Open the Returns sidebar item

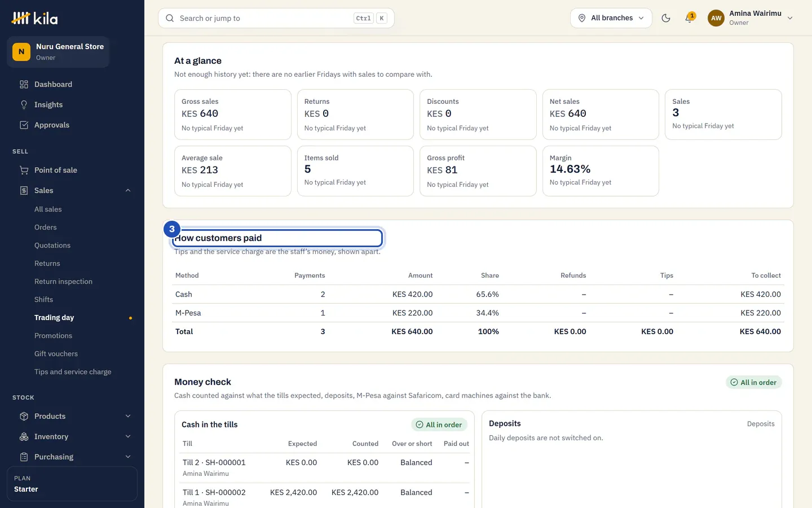47,264
